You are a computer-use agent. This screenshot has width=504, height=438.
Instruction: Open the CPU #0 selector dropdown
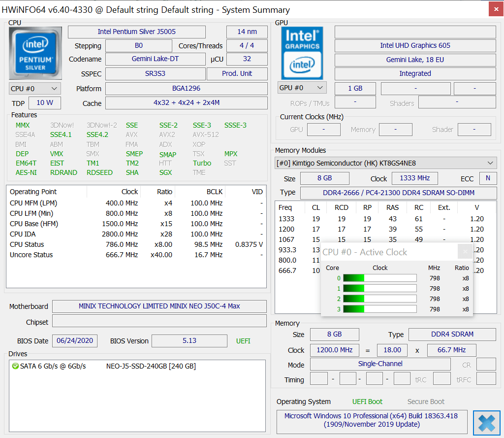coord(35,89)
